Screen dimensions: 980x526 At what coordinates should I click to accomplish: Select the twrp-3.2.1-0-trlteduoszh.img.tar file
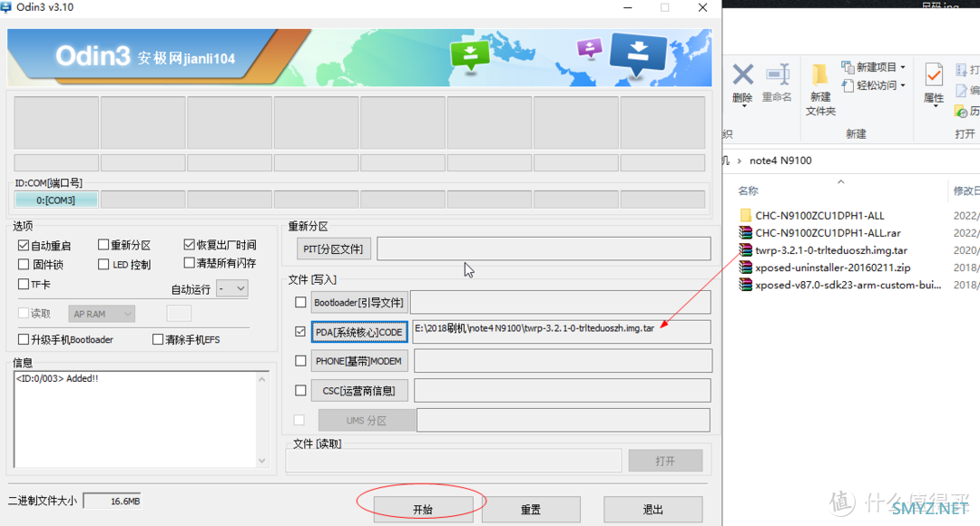tap(830, 250)
